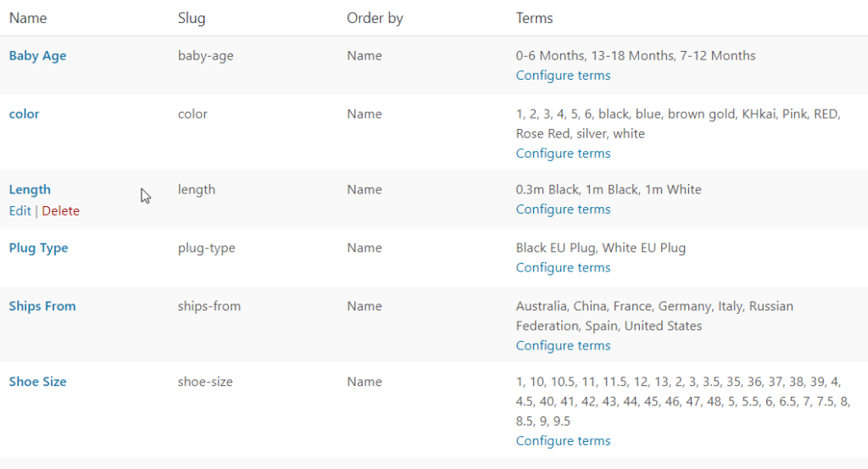Configure terms for Ships From

(563, 346)
